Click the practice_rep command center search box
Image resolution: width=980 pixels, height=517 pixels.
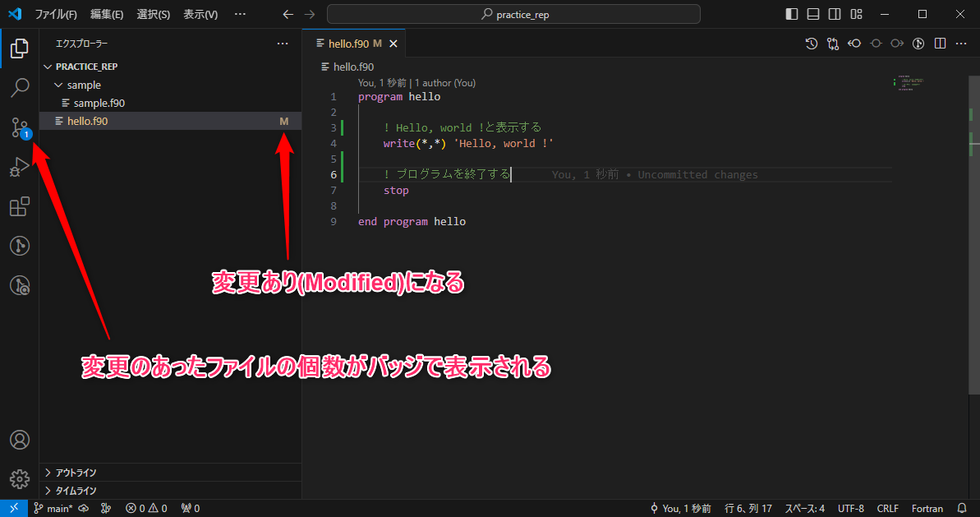513,14
